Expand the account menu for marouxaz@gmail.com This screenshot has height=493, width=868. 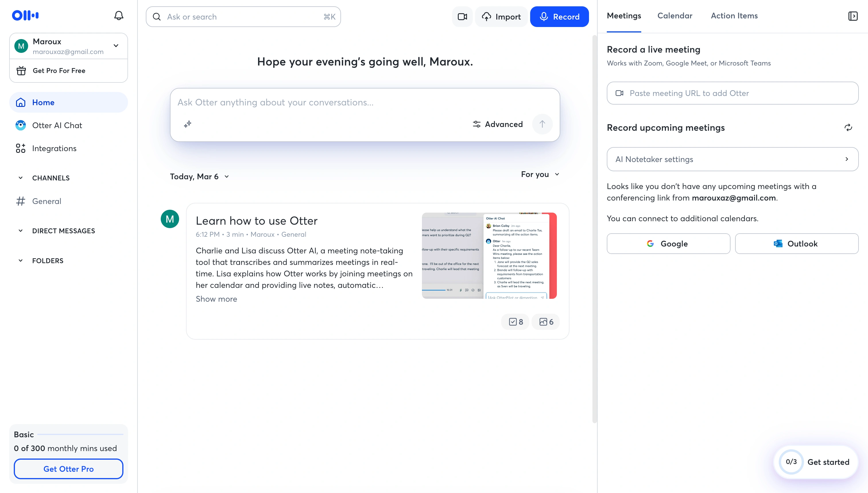[x=116, y=46]
